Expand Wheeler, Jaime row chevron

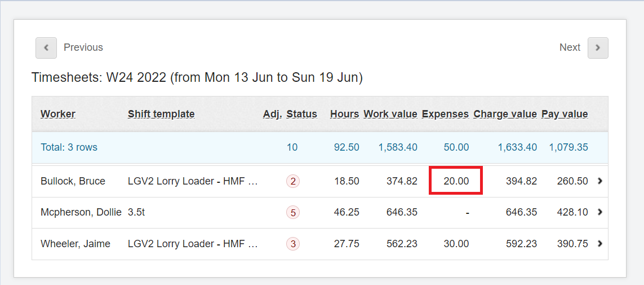pos(599,244)
